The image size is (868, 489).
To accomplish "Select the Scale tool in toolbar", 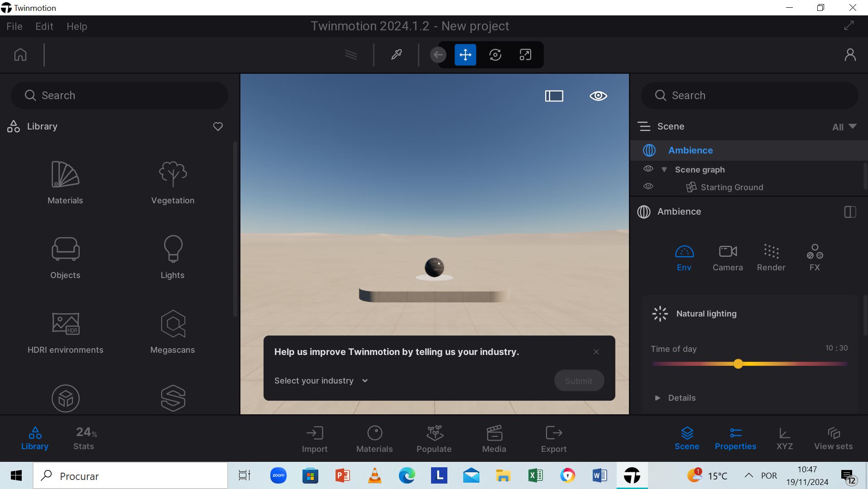I will pos(525,55).
